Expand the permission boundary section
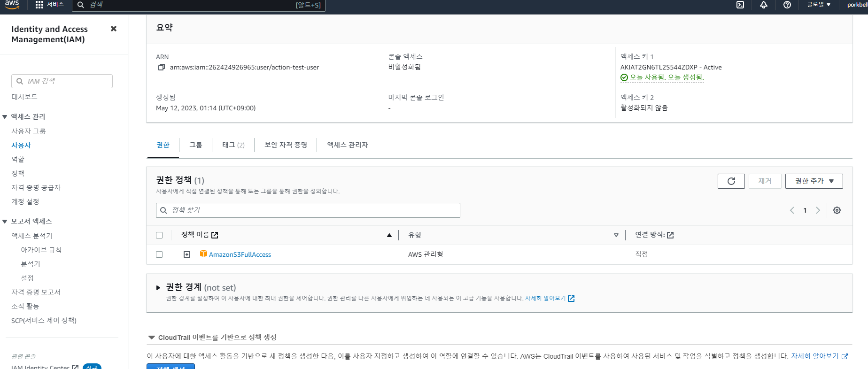The width and height of the screenshot is (868, 369). [158, 288]
